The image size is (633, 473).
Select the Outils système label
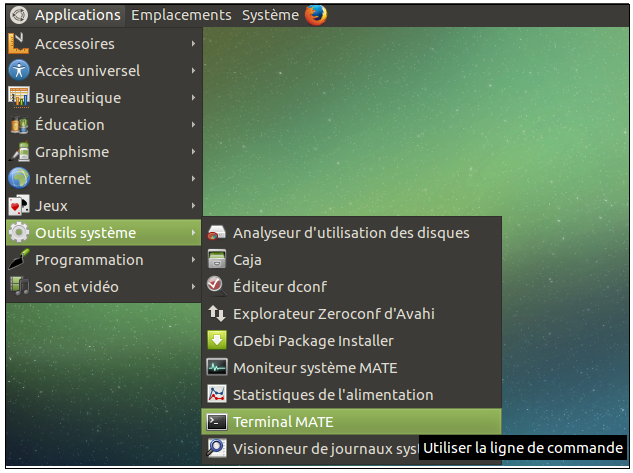tap(86, 233)
